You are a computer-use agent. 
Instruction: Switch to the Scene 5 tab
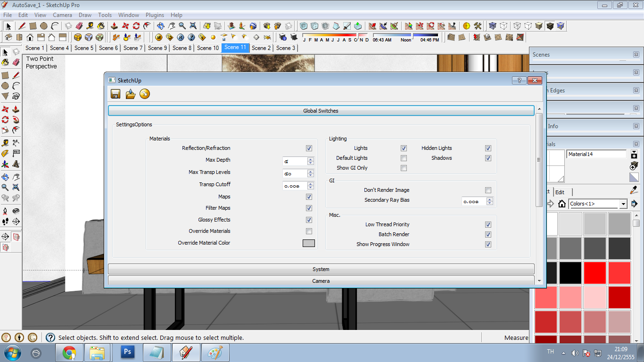[84, 48]
